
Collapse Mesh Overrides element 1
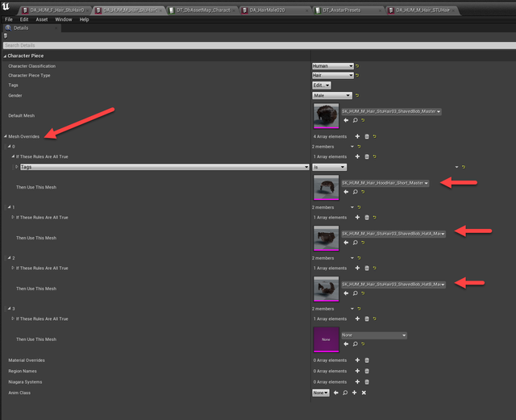[x=9, y=207]
